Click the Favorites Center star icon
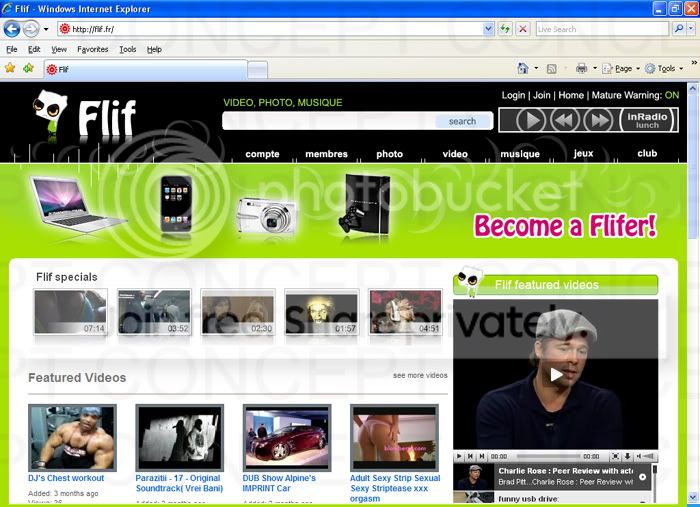 [x=10, y=68]
